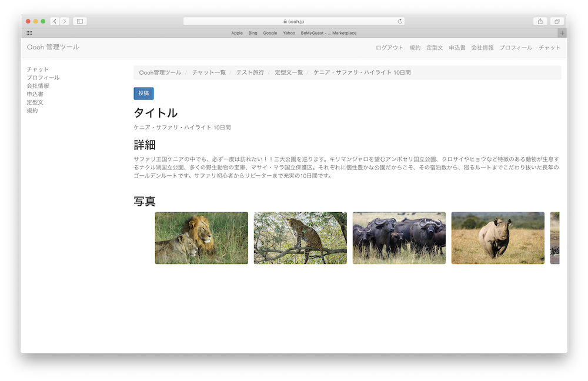Click the oooh.jp address bar

pyautogui.click(x=294, y=21)
